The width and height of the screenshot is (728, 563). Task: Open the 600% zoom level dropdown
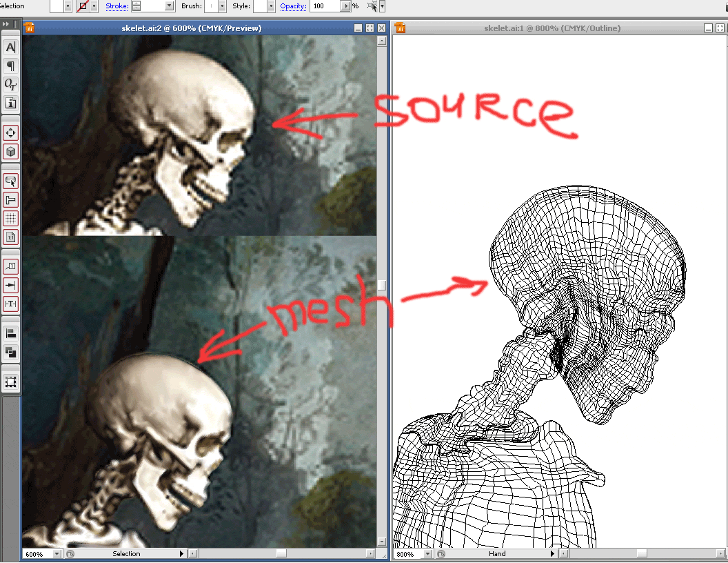pyautogui.click(x=57, y=554)
